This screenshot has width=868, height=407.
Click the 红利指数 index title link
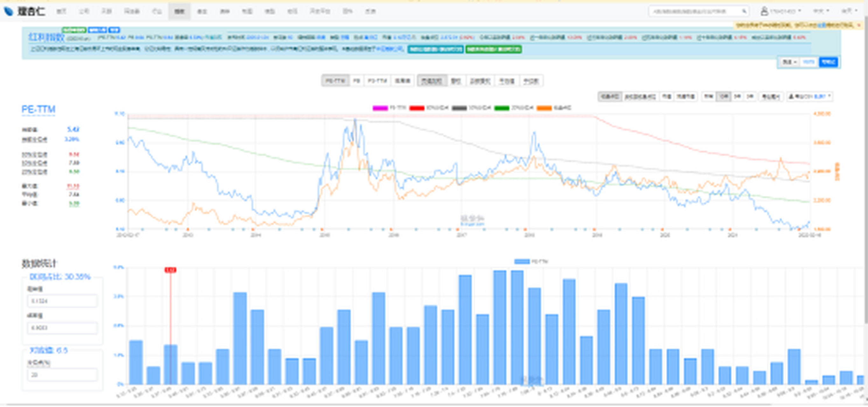[x=46, y=38]
